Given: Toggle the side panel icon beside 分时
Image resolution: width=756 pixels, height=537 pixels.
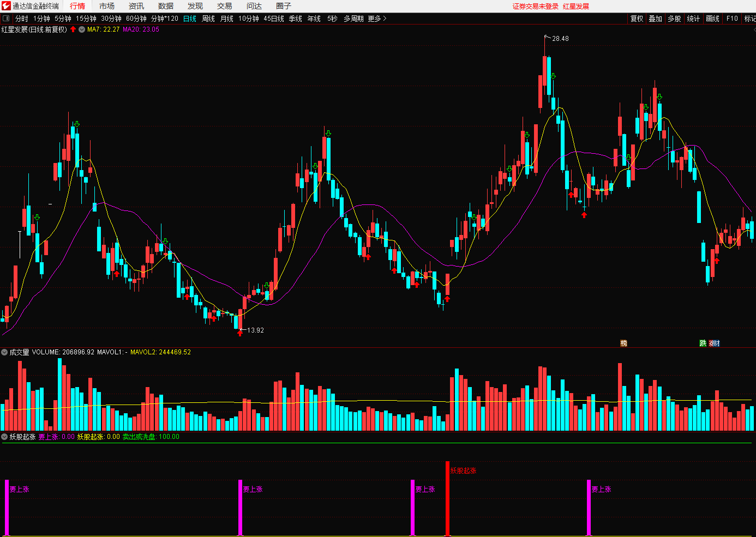Looking at the screenshot, I should pos(6,19).
